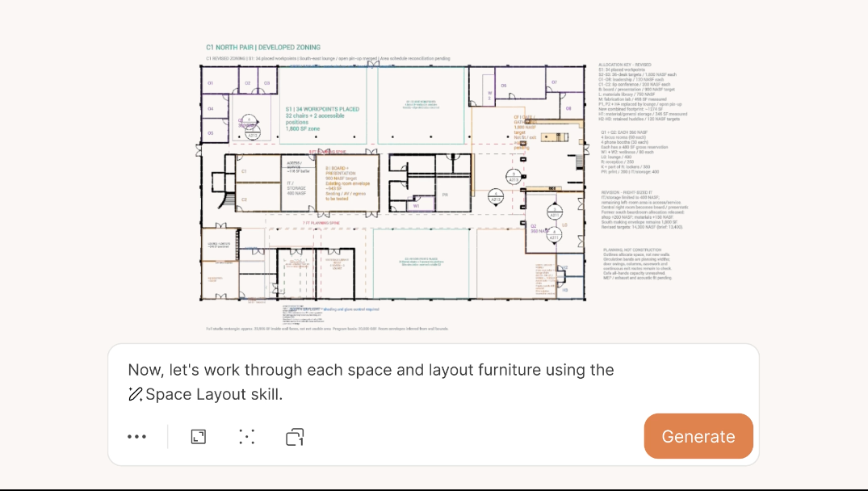The height and width of the screenshot is (491, 868).
Task: Click the Space Layout skill chip
Action: tap(205, 394)
